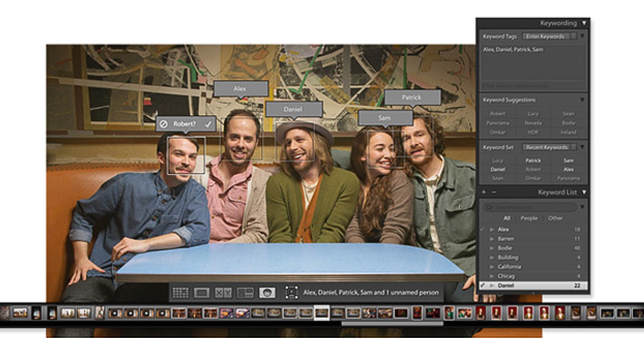Switch to Loupe view icon
Image resolution: width=644 pixels, height=338 pixels.
(x=202, y=293)
